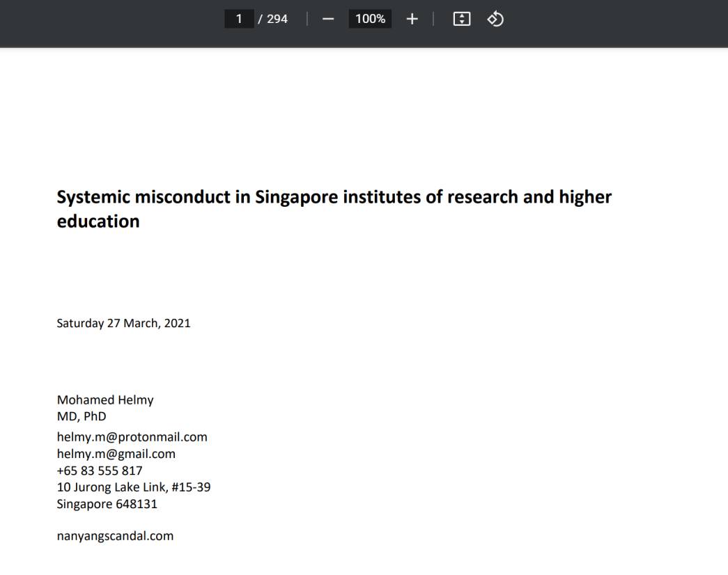Click the minus icon to shrink the page
728x575 pixels.
coord(327,19)
